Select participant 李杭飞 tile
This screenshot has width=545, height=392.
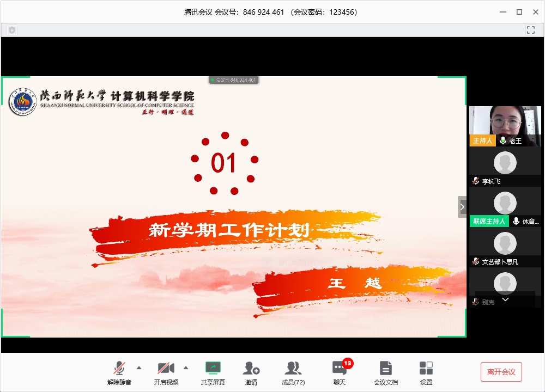tap(505, 166)
